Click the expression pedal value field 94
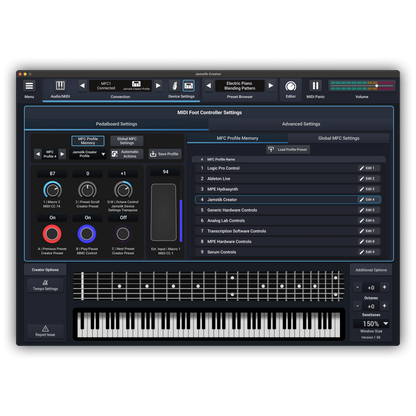416x416 pixels. (x=165, y=172)
